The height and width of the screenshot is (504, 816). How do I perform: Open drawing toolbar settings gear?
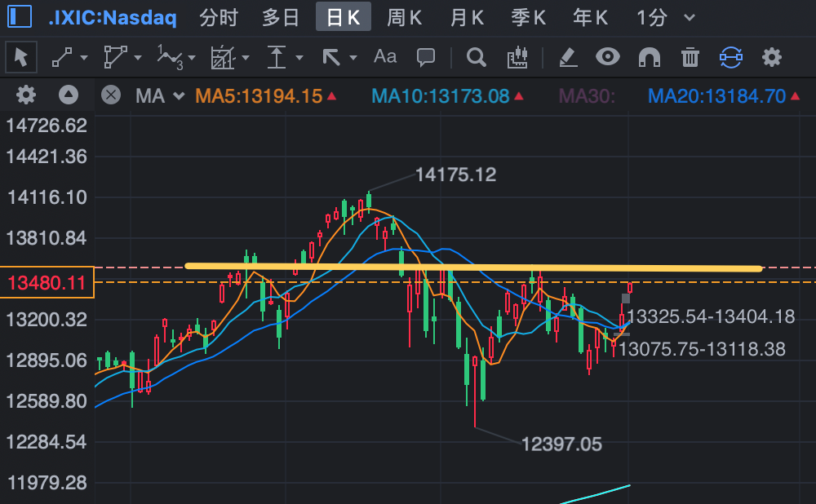(772, 57)
